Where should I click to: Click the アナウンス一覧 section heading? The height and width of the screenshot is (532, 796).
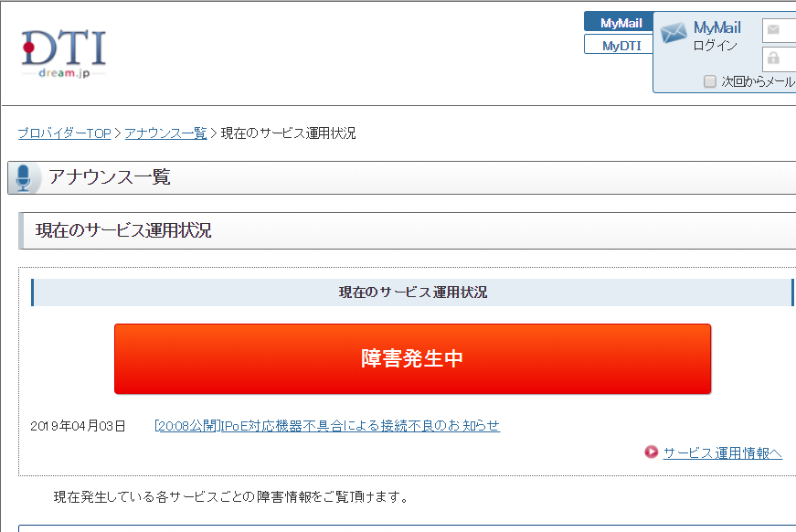coord(110,176)
